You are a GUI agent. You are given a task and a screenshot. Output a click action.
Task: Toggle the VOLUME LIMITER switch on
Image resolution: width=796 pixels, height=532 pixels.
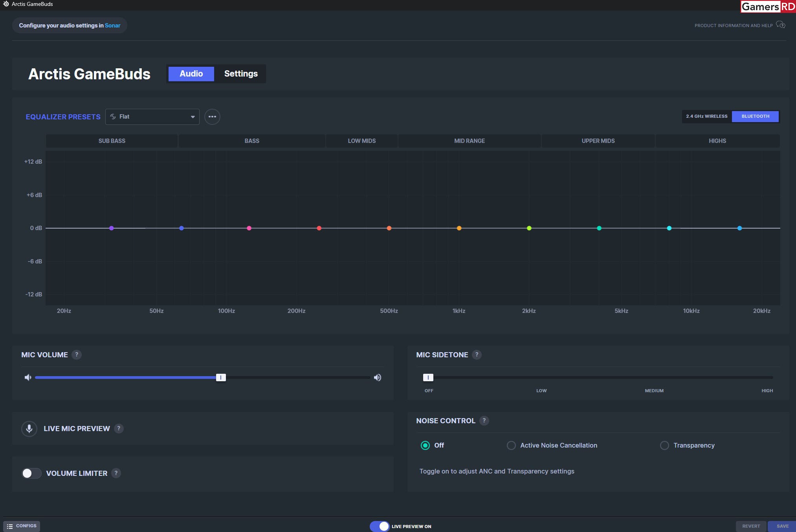click(31, 473)
